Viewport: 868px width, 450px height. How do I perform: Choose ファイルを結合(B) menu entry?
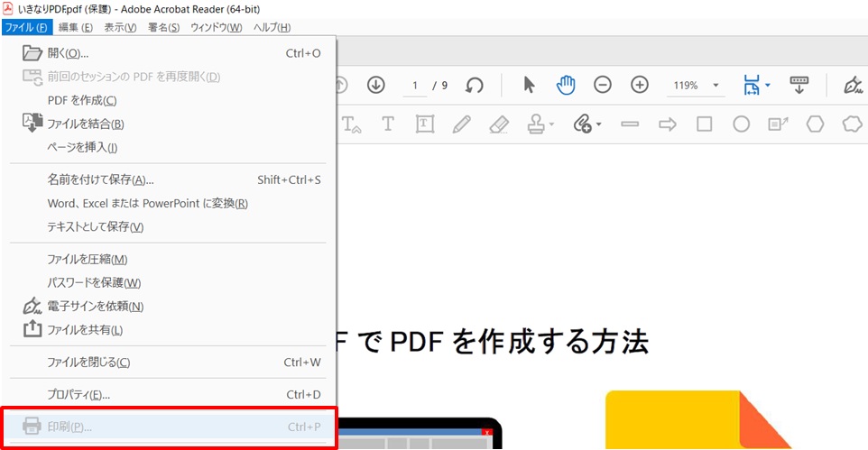pos(167,124)
